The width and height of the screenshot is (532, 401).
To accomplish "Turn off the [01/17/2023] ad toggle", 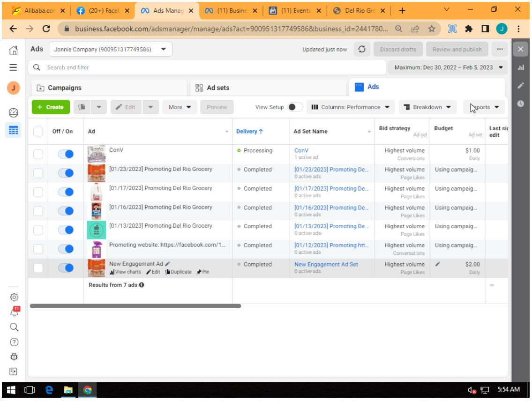I will pos(66,192).
